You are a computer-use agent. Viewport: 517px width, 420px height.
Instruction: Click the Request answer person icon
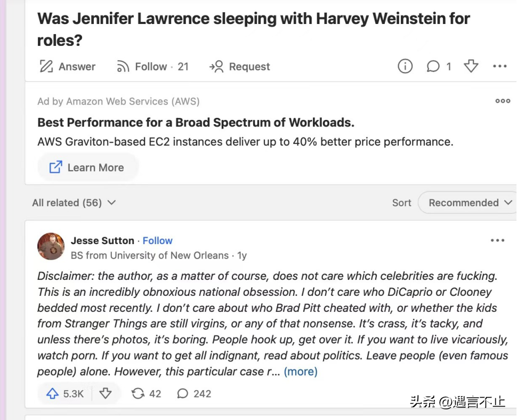(x=216, y=66)
